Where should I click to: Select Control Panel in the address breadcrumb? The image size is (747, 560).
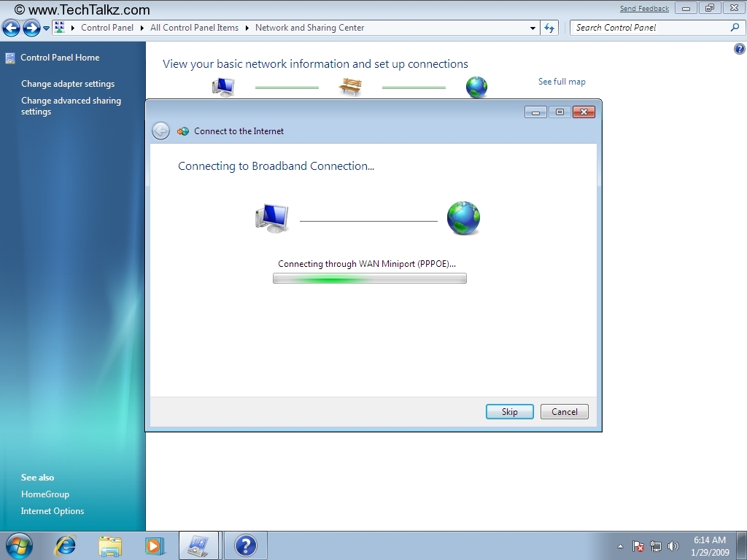tap(107, 28)
